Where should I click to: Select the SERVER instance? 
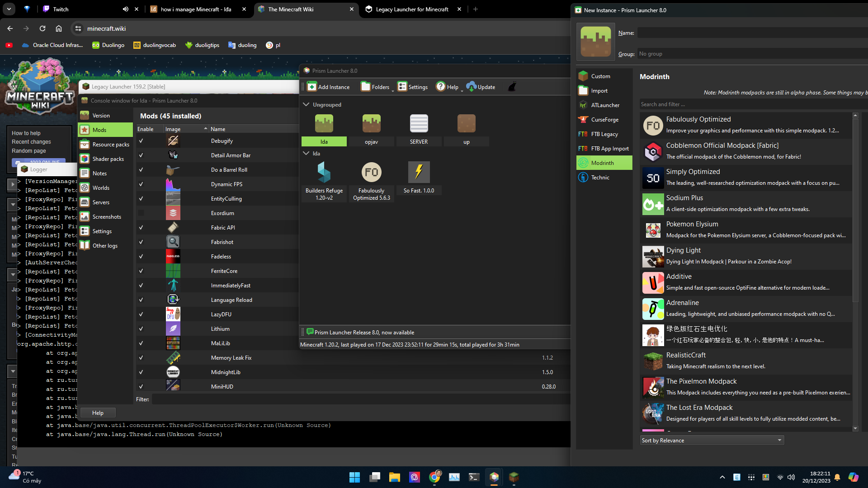click(x=419, y=130)
